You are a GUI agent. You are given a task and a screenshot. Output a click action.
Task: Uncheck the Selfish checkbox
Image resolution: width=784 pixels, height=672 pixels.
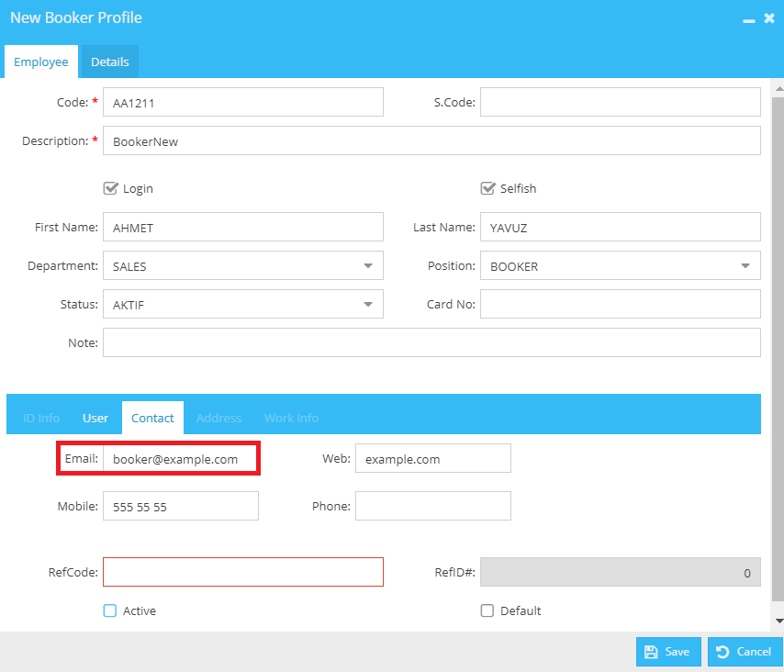pos(487,188)
